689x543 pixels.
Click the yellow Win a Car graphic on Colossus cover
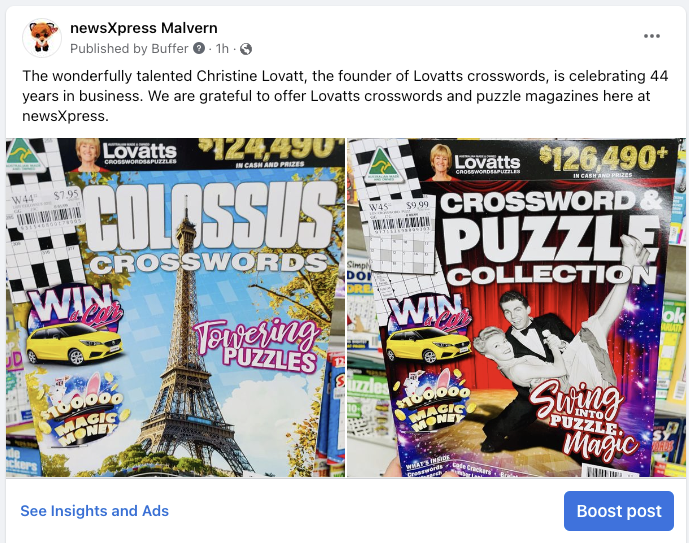(x=75, y=329)
